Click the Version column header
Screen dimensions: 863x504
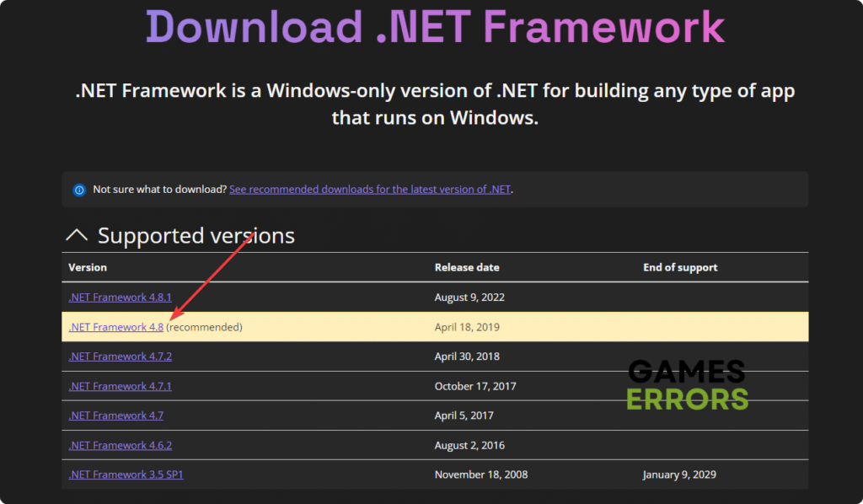click(88, 267)
